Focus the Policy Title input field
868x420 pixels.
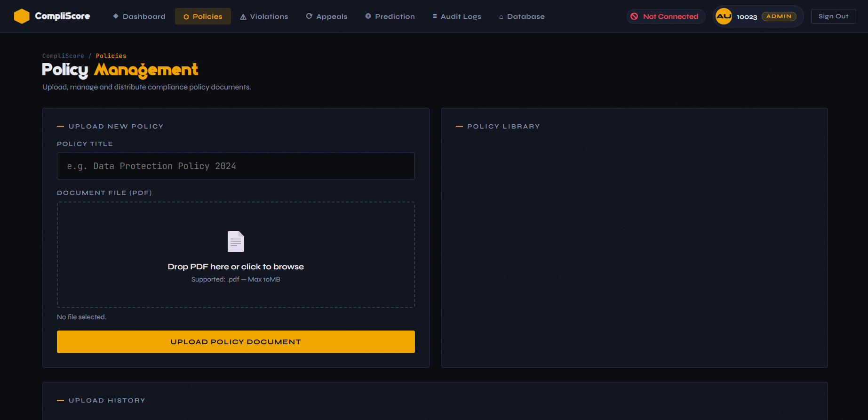(x=236, y=166)
